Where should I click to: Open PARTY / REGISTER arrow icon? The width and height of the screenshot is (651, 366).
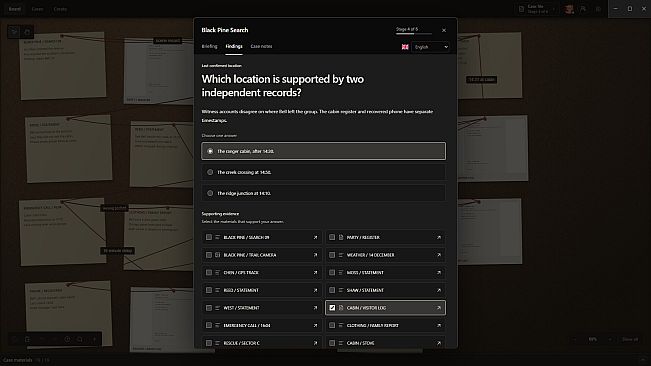(x=438, y=237)
